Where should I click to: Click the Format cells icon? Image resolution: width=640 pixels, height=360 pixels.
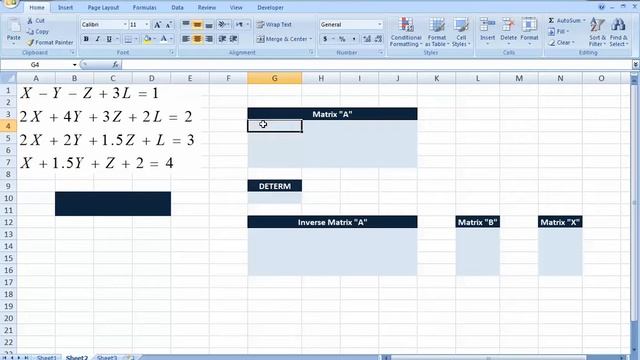tap(529, 24)
